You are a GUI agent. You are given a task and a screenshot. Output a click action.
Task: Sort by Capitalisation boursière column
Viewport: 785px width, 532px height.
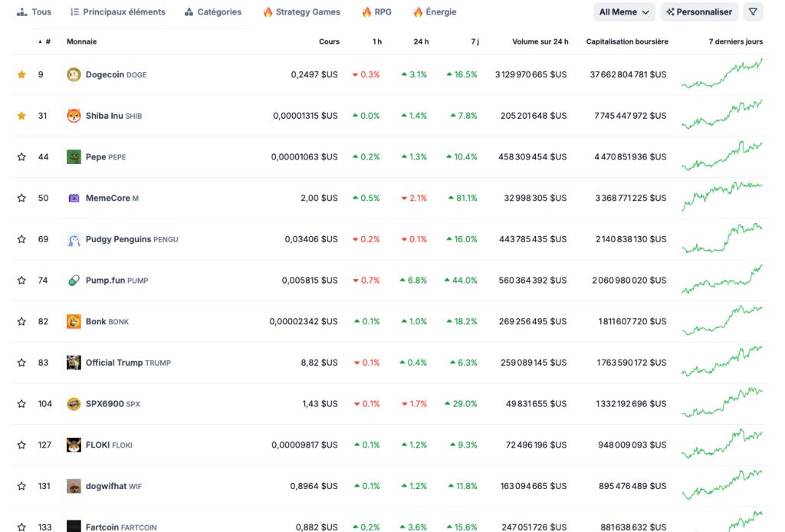[x=627, y=41]
